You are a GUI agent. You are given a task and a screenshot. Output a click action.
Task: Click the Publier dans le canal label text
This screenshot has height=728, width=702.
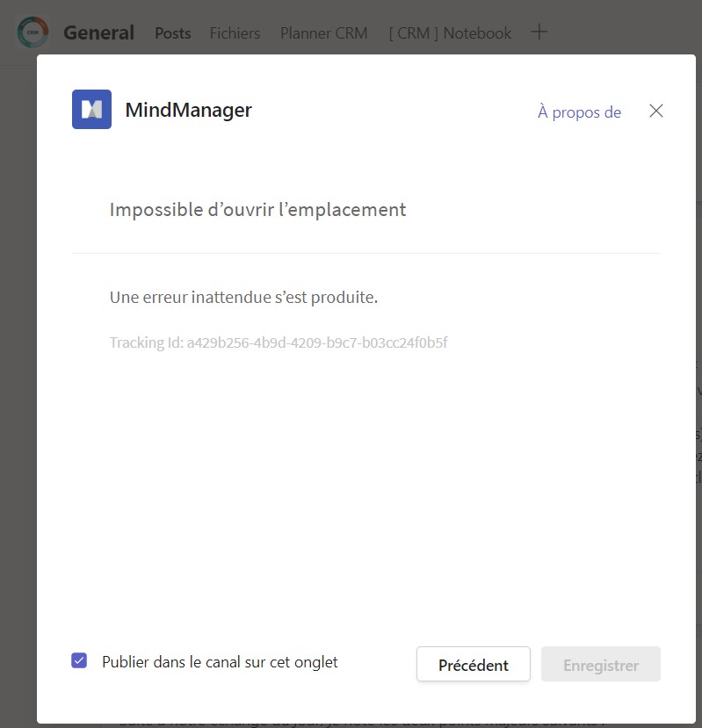(x=220, y=662)
